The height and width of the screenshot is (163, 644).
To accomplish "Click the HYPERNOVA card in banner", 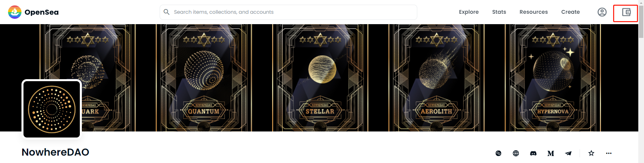I will coord(553,78).
